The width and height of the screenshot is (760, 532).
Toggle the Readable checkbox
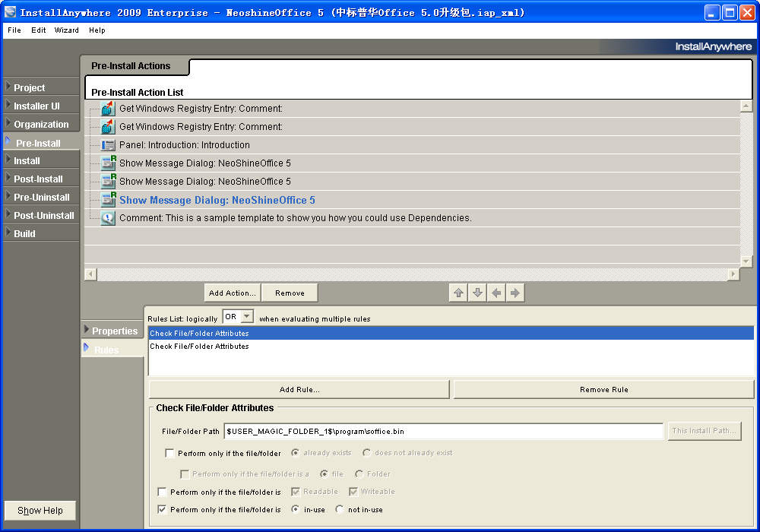coord(296,492)
